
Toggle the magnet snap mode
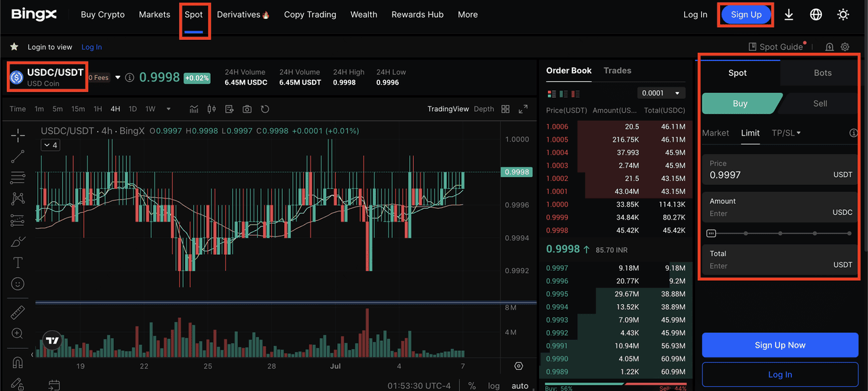18,362
